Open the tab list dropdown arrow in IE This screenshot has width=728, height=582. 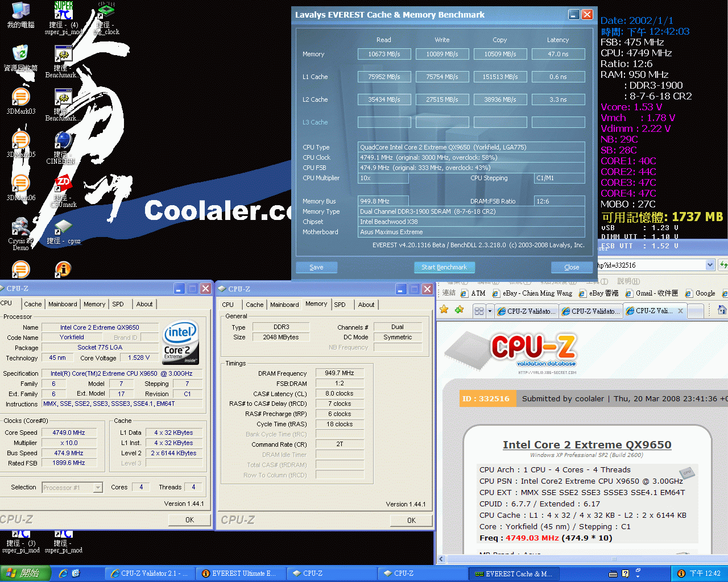490,311
